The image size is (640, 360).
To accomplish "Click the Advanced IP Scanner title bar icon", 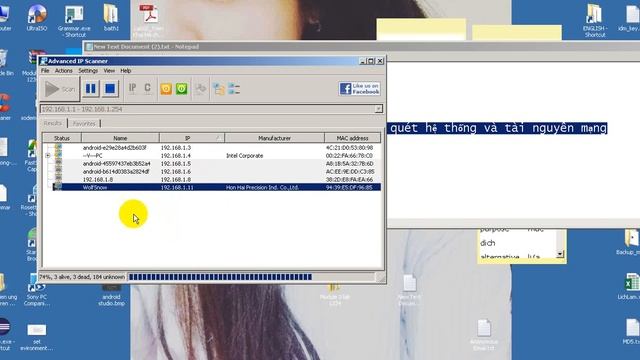I will tap(44, 61).
